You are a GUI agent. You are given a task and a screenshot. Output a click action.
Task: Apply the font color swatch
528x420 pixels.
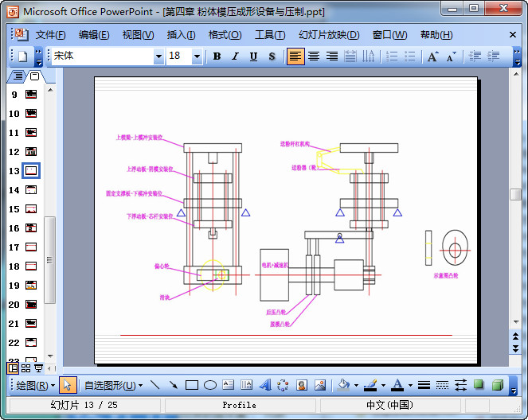397,385
